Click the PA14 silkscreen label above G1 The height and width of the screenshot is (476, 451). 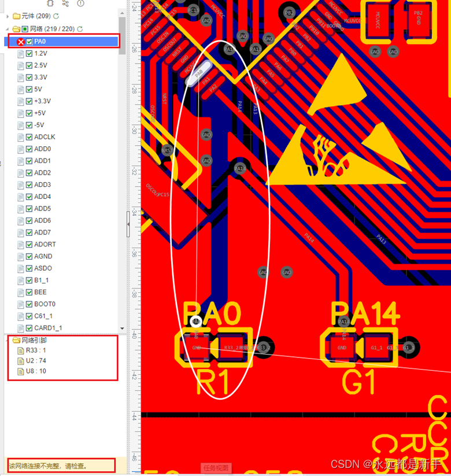365,313
